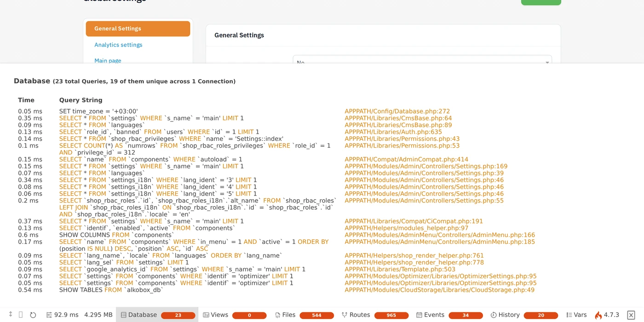Screen dimensions: 644x322
Task: Click the lang_name, locale FROM languages query
Action: coord(171,256)
